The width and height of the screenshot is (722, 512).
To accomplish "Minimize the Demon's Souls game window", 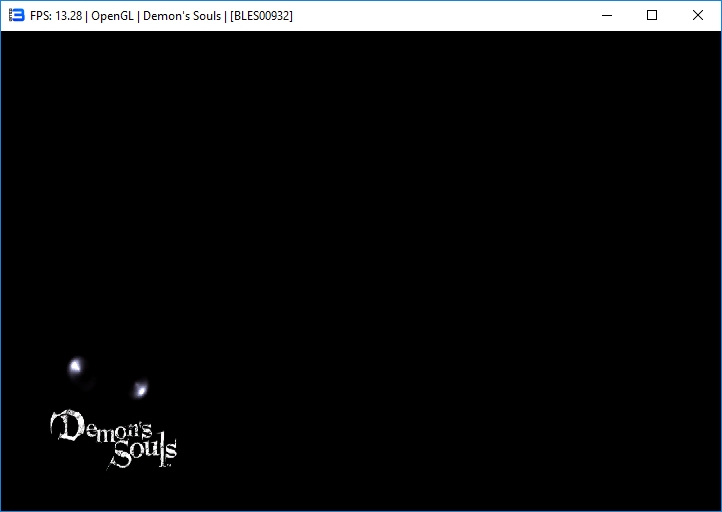I will (607, 15).
